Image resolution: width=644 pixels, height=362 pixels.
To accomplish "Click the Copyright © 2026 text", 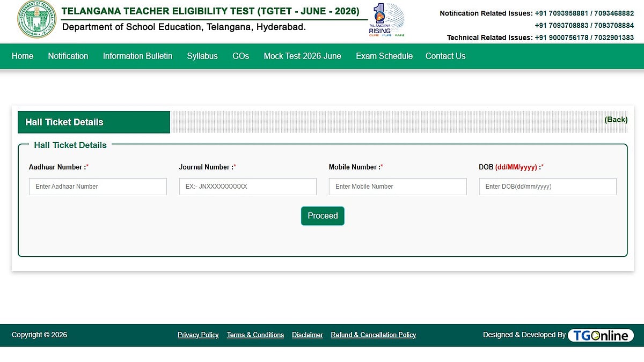I will pyautogui.click(x=39, y=335).
